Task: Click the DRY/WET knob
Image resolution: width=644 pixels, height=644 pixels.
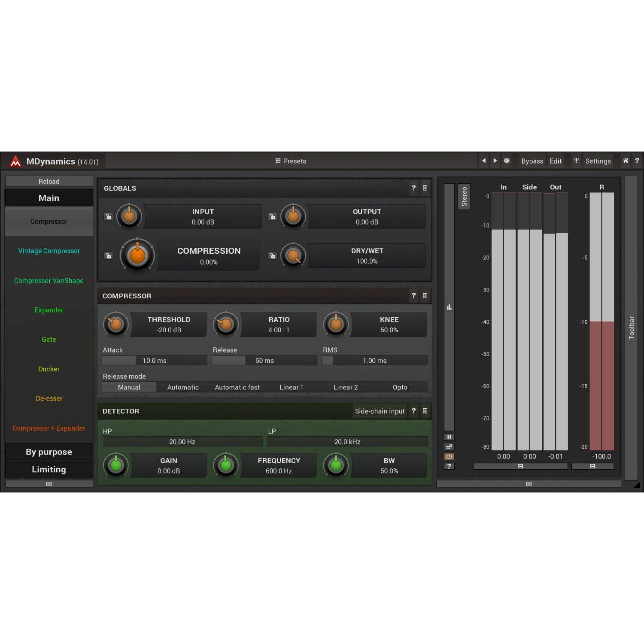Action: (x=293, y=256)
